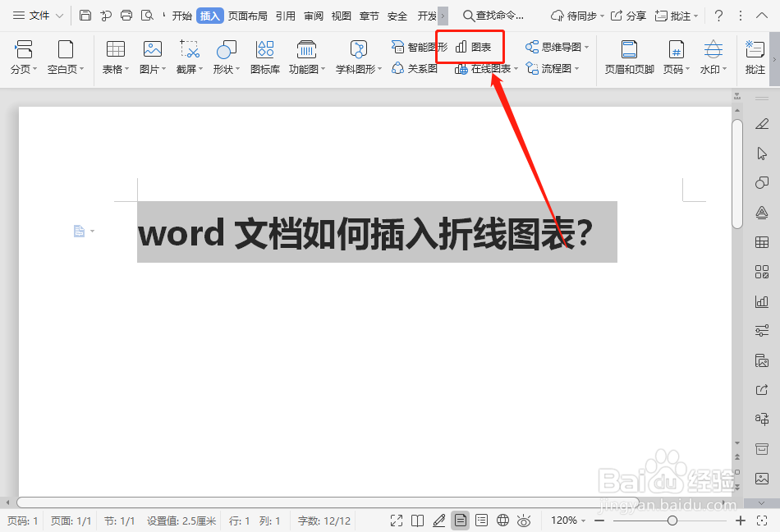The image size is (780, 532).
Task: Switch to the 审阅 tab
Action: pos(314,16)
